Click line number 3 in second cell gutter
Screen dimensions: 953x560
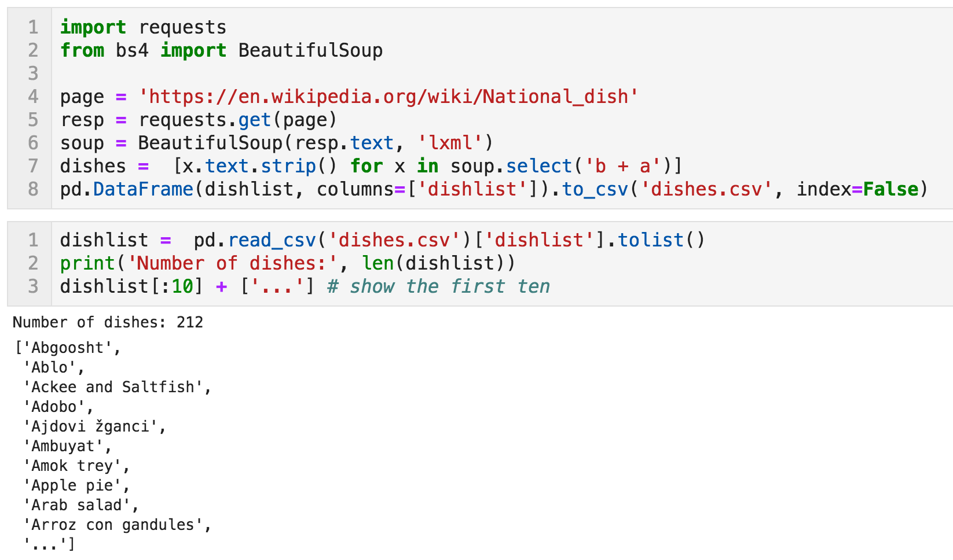click(33, 286)
